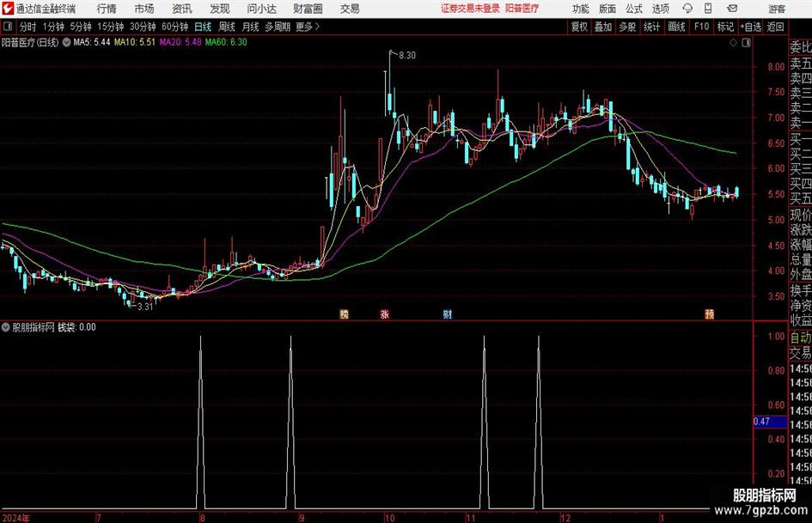Expand the main chart indicator dropdown arrow
Screen dimensions: 812x523
pyautogui.click(x=66, y=42)
